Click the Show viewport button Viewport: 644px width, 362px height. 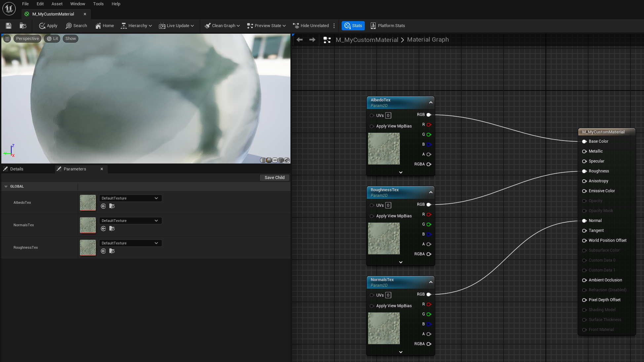pyautogui.click(x=70, y=39)
